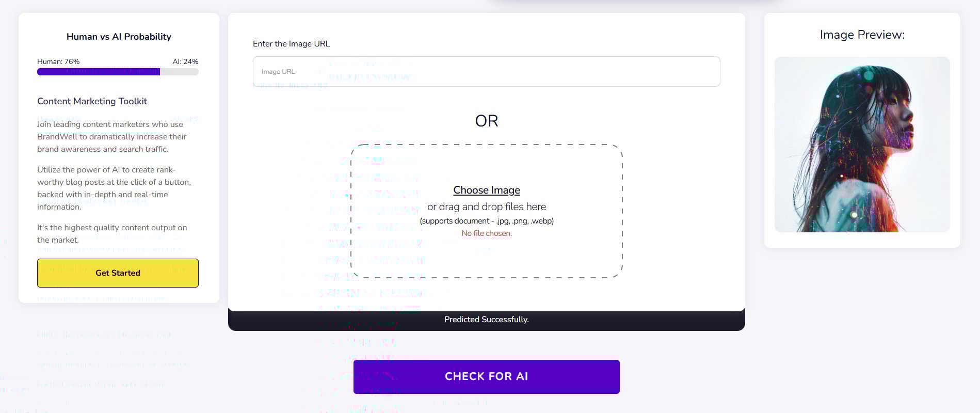
Task: Select the woman portrait preview thumbnail
Action: click(x=862, y=145)
